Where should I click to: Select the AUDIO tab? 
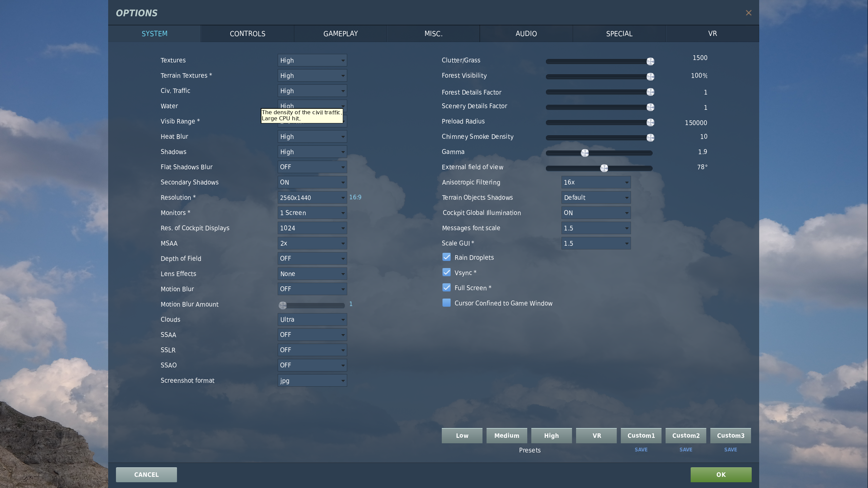pos(526,34)
